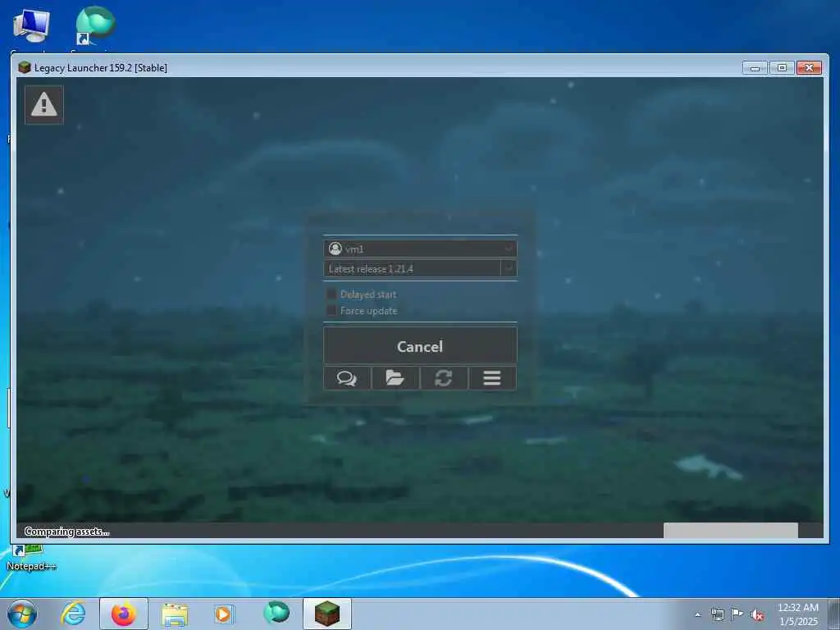Open Windows Media Player from the taskbar
The height and width of the screenshot is (630, 840).
(223, 614)
